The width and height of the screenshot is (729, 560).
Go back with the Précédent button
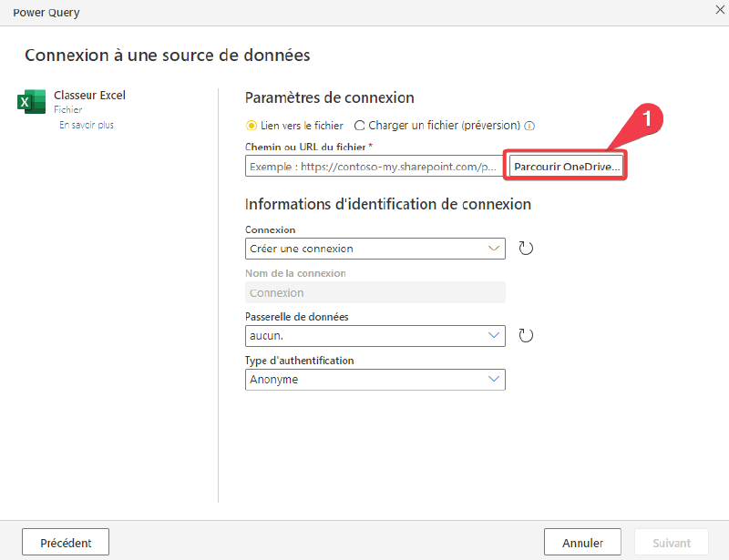66,542
